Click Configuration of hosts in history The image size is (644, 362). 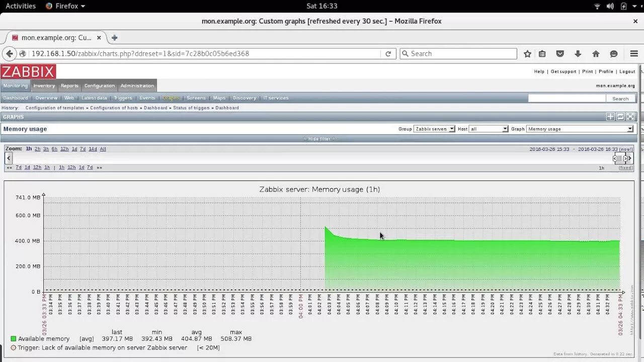[x=114, y=108]
